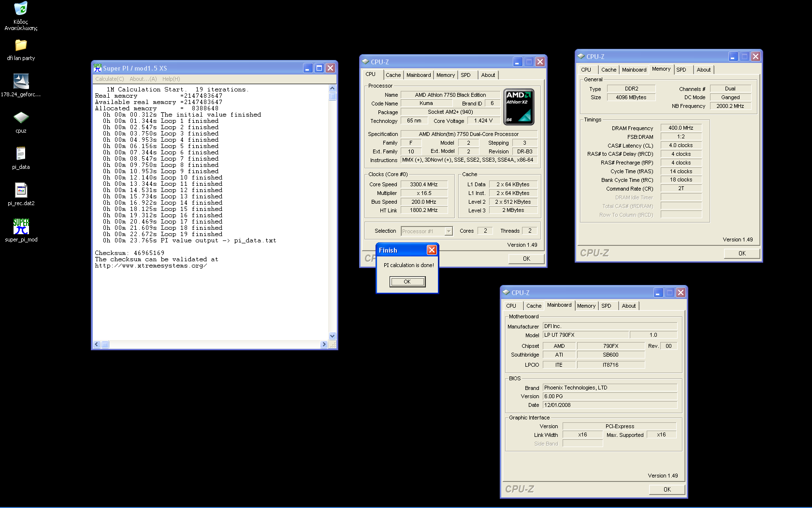The height and width of the screenshot is (508, 812).
Task: Open SPD tab in CPU-Z Mainboard window
Action: click(x=607, y=306)
